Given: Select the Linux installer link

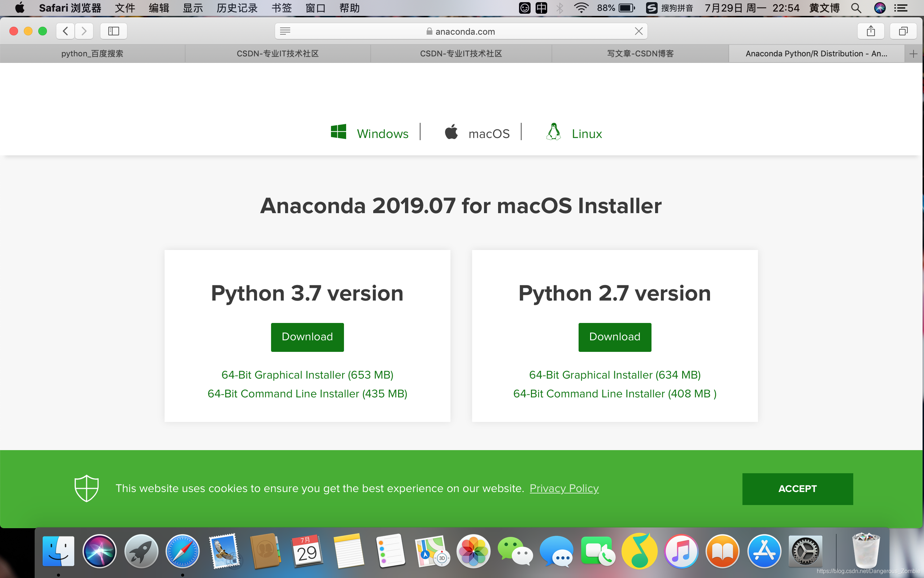Looking at the screenshot, I should (587, 133).
